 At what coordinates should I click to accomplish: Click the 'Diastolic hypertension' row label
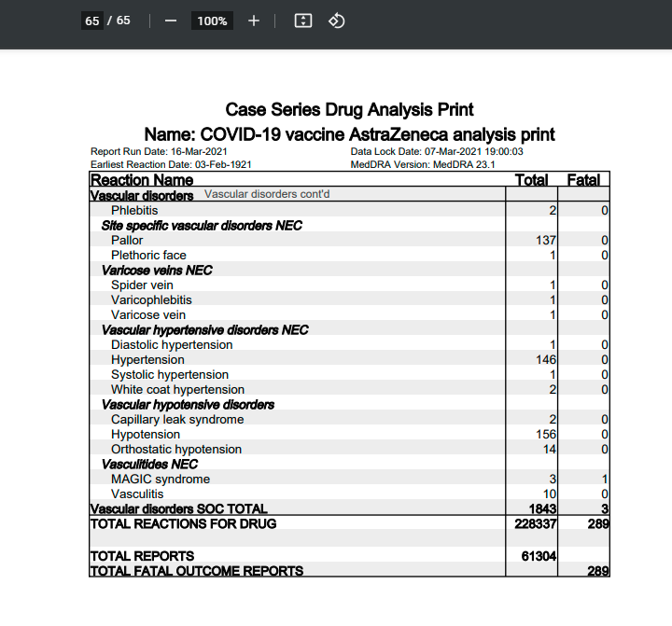pyautogui.click(x=172, y=345)
